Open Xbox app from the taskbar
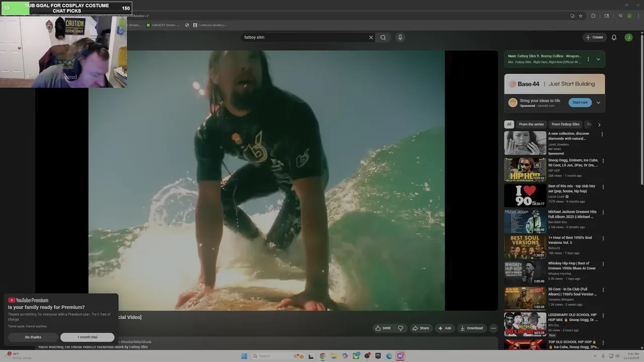Viewport: 644px width, 362px height. click(356, 356)
